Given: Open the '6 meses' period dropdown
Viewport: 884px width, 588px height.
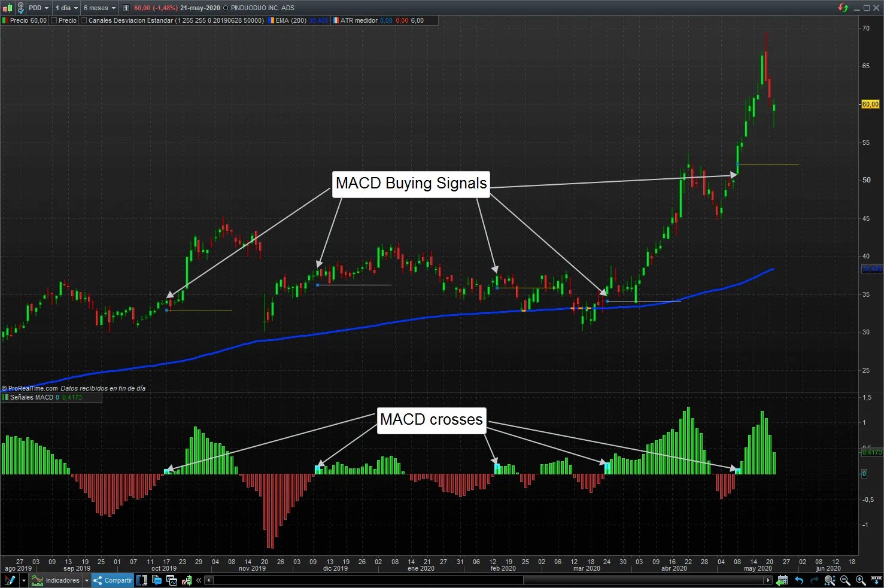Looking at the screenshot, I should click(99, 8).
